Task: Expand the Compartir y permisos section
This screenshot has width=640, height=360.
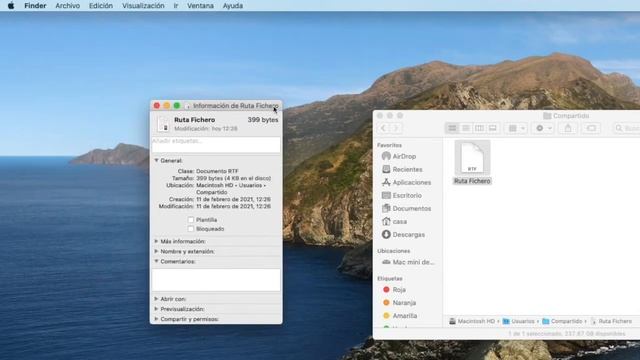Action: [156, 319]
